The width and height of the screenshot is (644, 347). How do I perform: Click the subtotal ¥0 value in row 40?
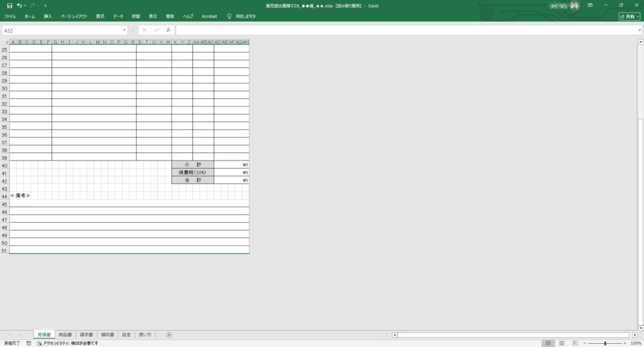tap(231, 164)
